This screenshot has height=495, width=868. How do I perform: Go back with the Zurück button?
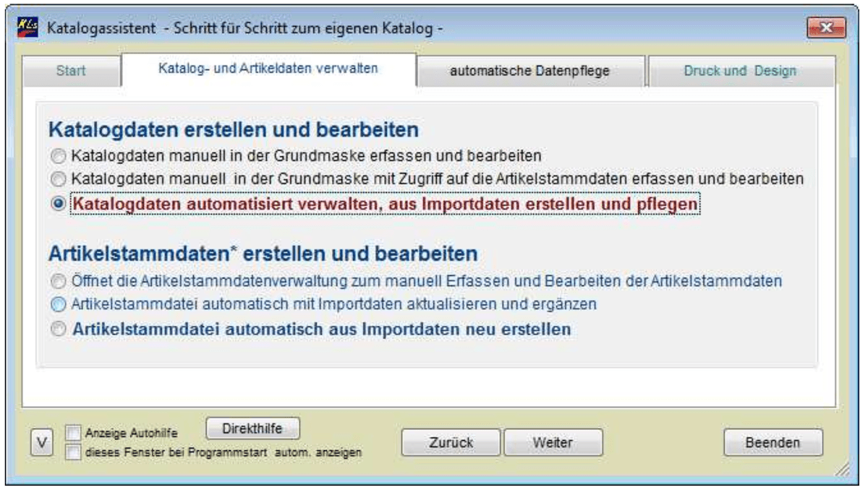click(451, 442)
